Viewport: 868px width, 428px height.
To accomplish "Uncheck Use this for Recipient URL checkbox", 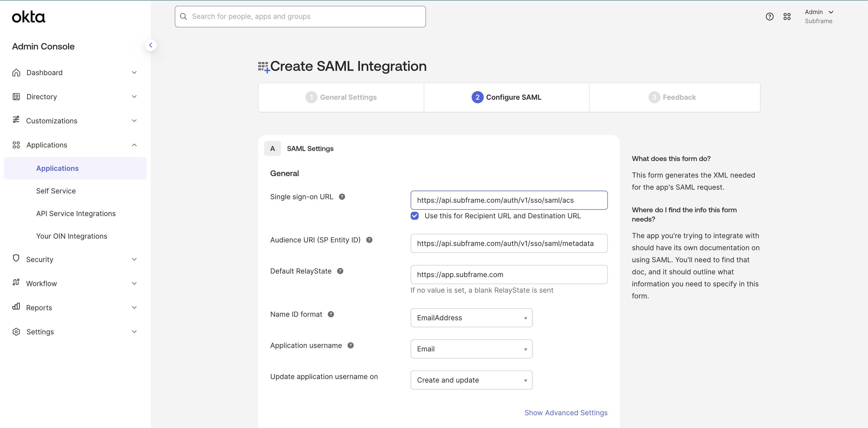I will click(x=415, y=216).
